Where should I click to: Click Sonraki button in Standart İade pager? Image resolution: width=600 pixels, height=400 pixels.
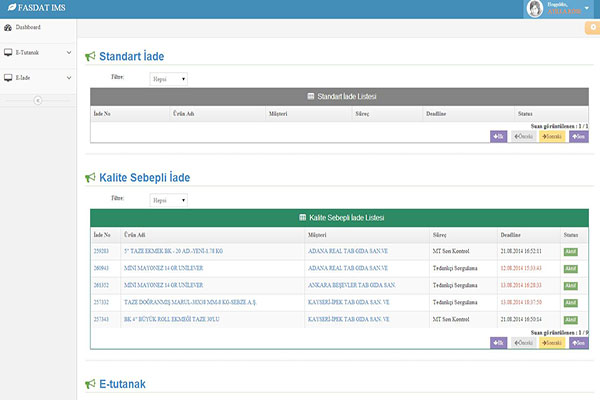(x=552, y=137)
